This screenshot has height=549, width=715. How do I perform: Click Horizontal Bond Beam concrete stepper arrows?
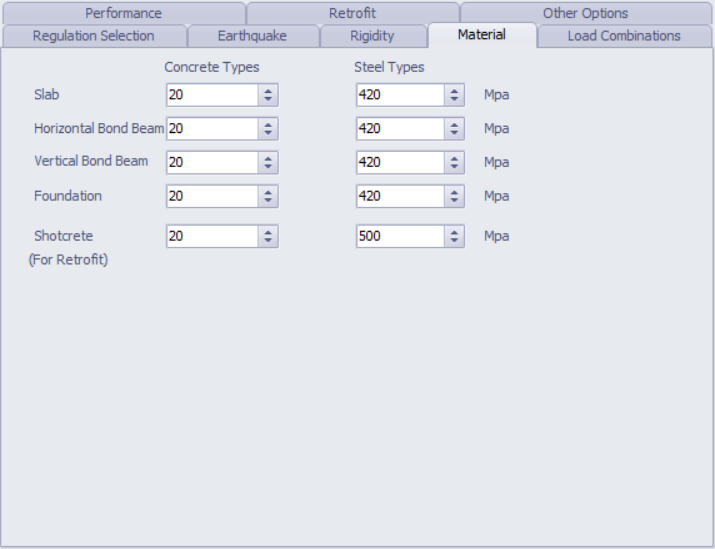pyautogui.click(x=268, y=129)
